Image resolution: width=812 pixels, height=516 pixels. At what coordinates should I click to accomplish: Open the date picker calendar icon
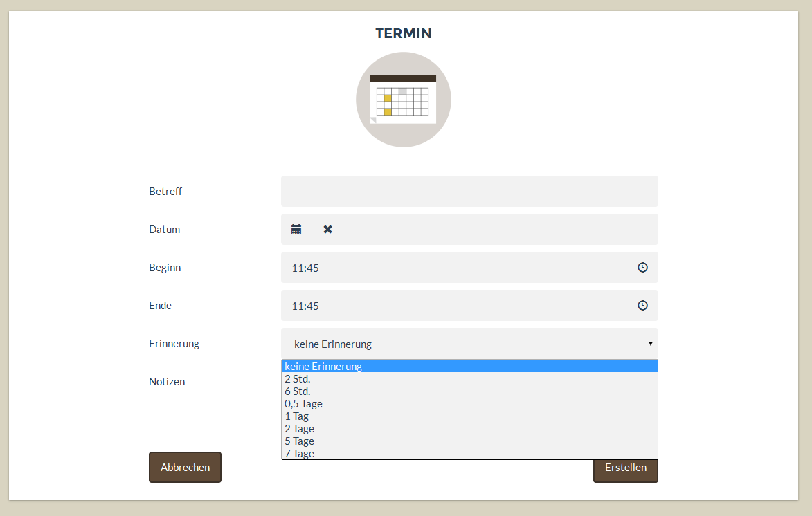tap(296, 229)
